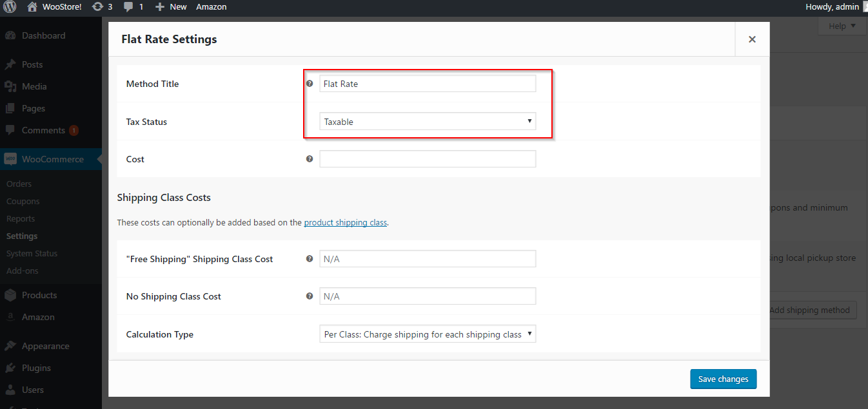Open the product shipping class link
The width and height of the screenshot is (868, 409).
(345, 222)
